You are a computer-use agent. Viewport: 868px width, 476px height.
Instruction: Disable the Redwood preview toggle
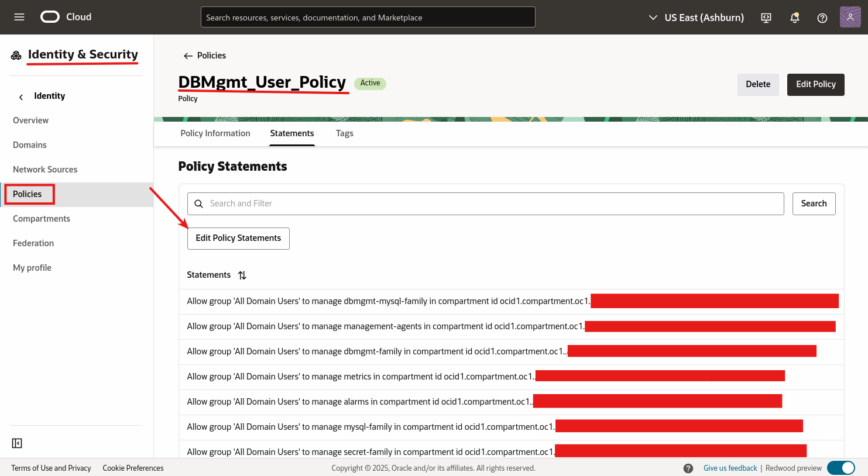(x=841, y=468)
